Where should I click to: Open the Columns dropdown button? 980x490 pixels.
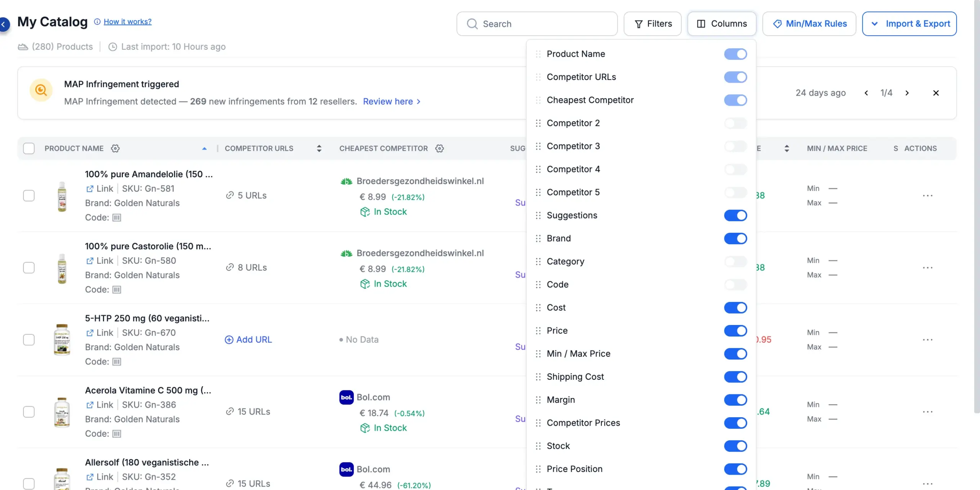722,24
